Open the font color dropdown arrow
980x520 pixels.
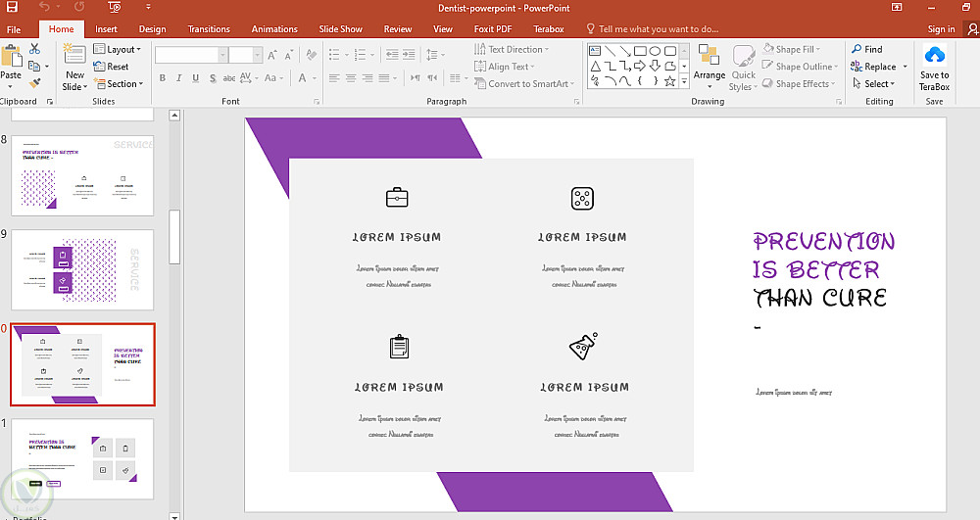[315, 78]
